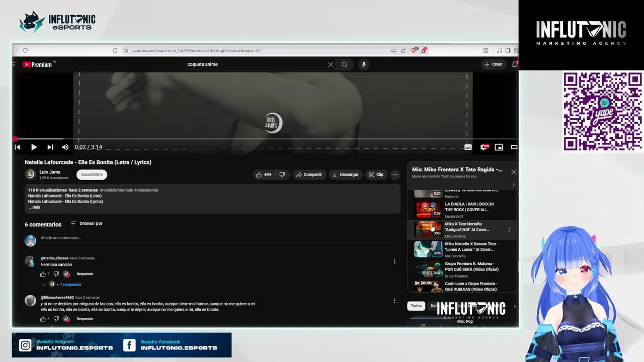Click the Suscribirme button
The image size is (644, 362).
(x=92, y=174)
